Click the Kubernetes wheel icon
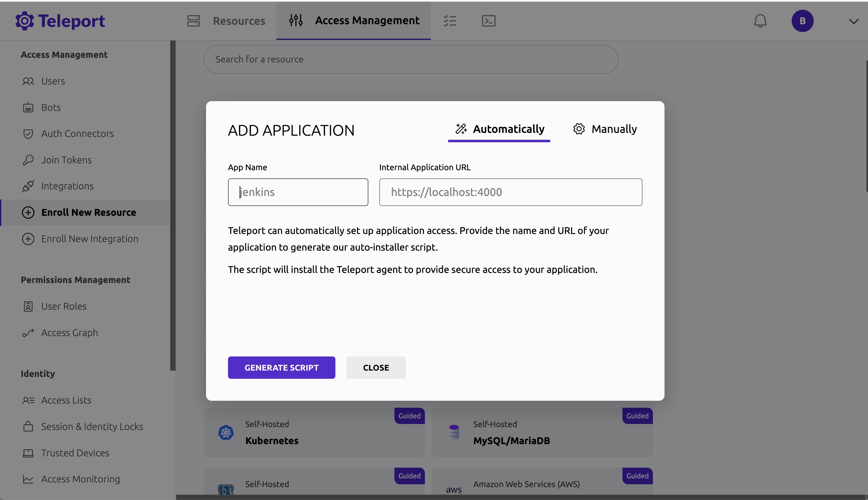 tap(226, 432)
